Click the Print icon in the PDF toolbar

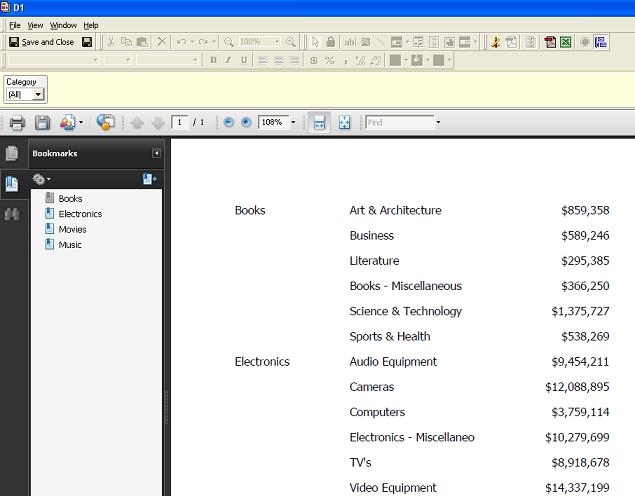17,123
